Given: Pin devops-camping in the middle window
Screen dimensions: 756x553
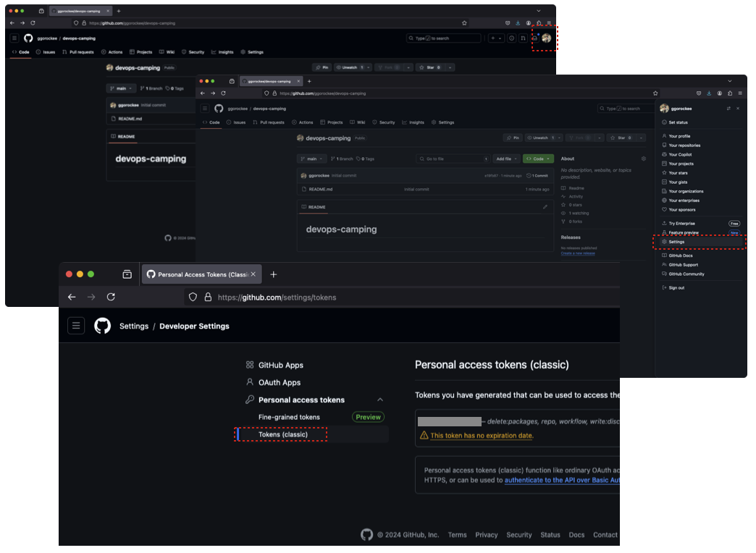Looking at the screenshot, I should pos(513,138).
